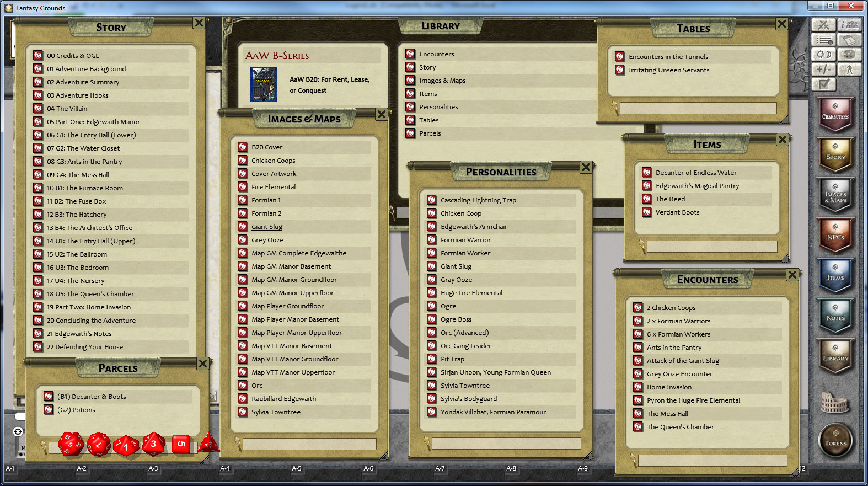Toggle the sun and moon lighting button
This screenshot has width=868, height=486.
click(823, 55)
